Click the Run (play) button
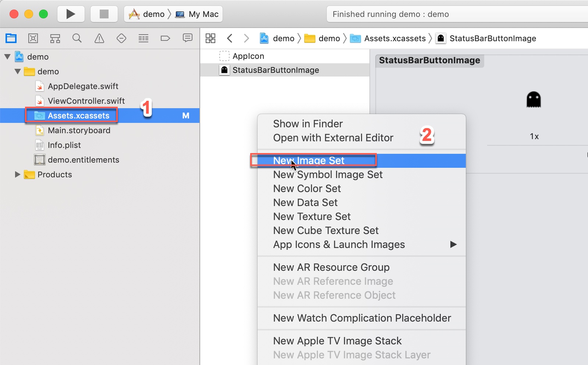 [71, 14]
